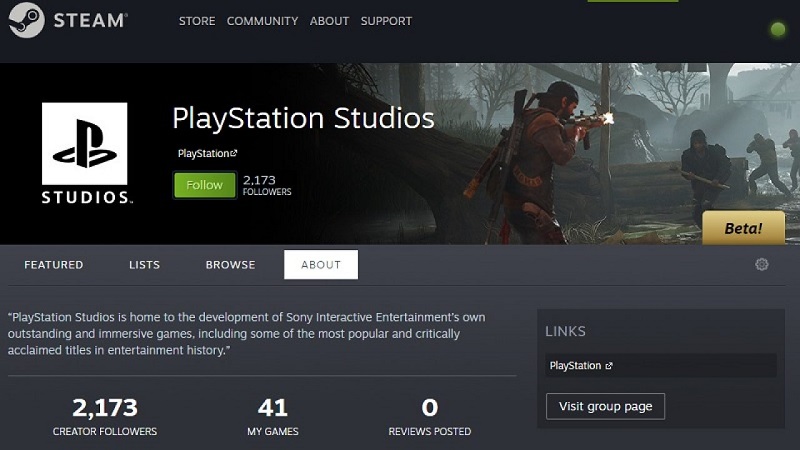The image size is (800, 450).
Task: Click the 2,173 FOLLOWERS count beside Follow
Action: pos(267,185)
